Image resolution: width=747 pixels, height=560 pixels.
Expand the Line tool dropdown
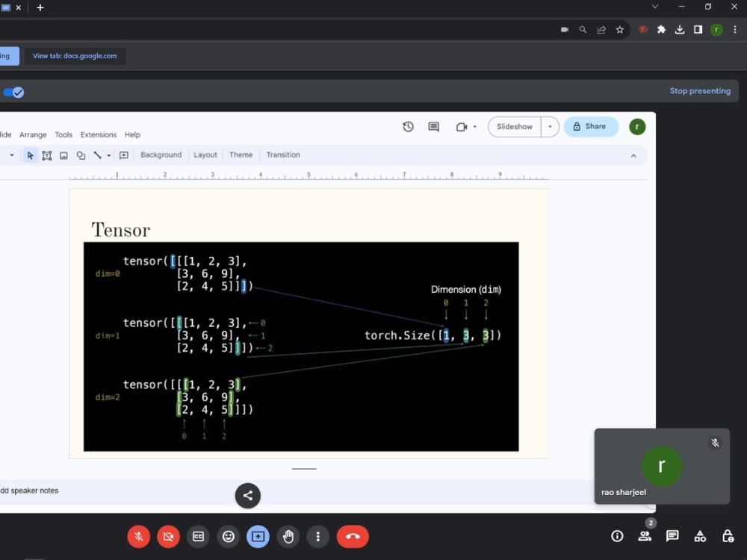click(x=108, y=155)
